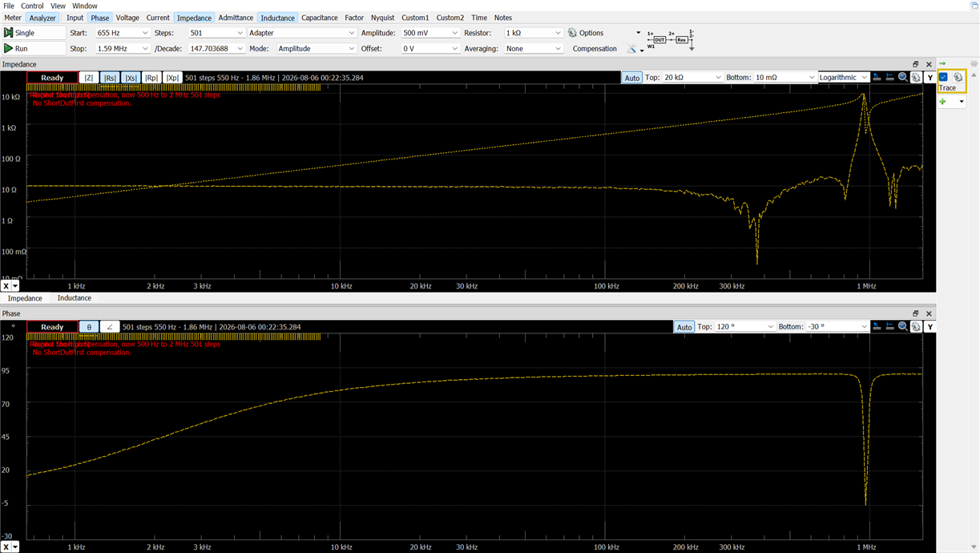Toggle the |Xs| trace display
980x553 pixels.
(x=131, y=78)
